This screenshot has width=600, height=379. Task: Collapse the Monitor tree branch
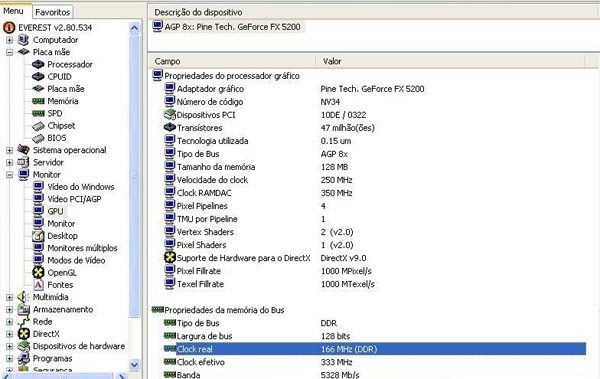click(10, 175)
